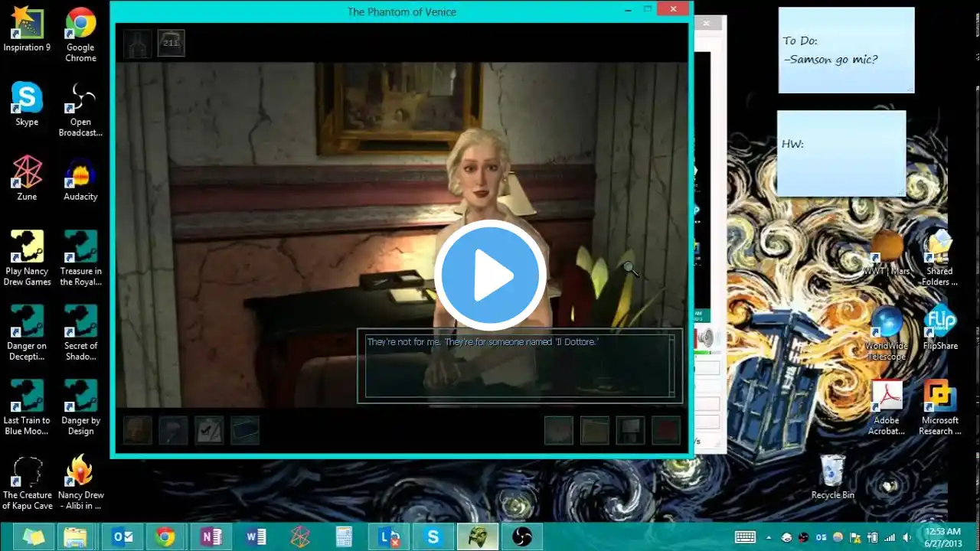
Task: Open Word from the taskbar
Action: (x=255, y=536)
